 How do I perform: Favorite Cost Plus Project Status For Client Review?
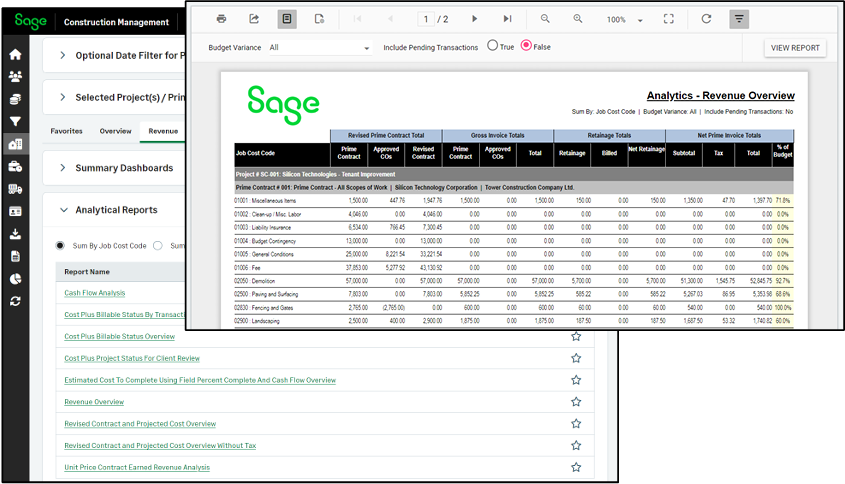[x=576, y=358]
